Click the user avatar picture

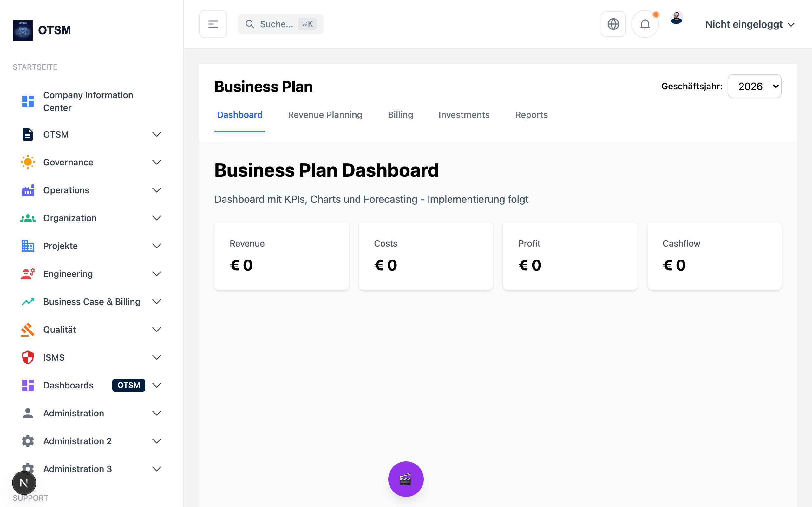[676, 18]
